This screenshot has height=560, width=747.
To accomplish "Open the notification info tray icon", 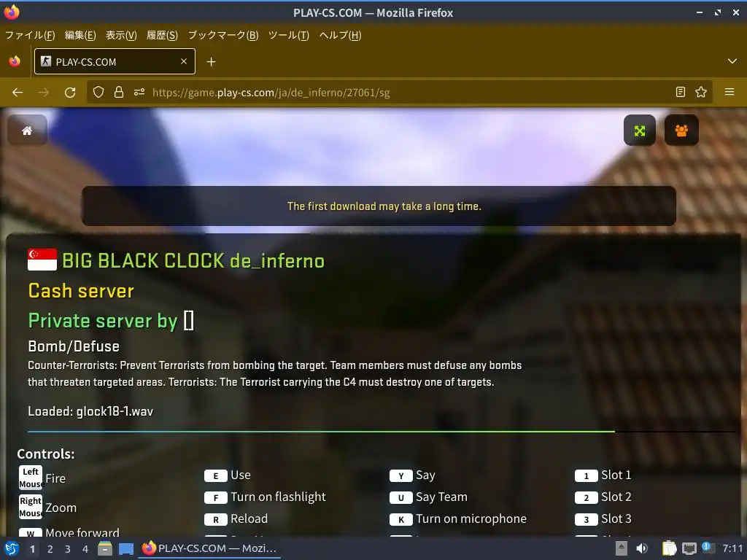I will [707, 548].
